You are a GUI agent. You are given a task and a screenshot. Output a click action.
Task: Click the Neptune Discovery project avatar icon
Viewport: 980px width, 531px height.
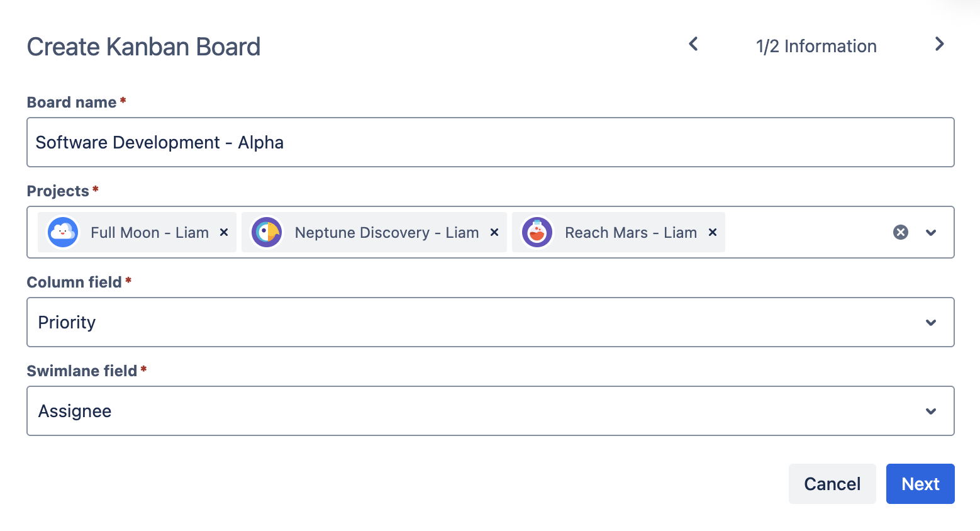pyautogui.click(x=267, y=232)
